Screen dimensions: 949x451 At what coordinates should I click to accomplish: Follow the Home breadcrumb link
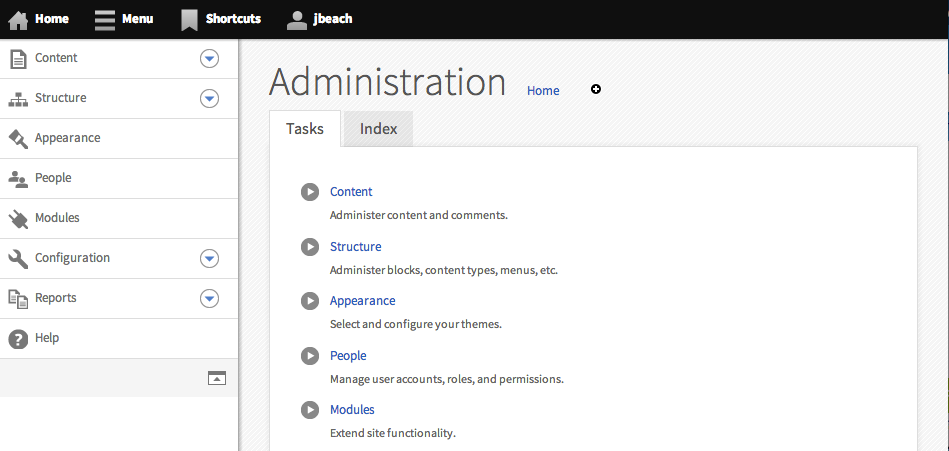point(543,91)
